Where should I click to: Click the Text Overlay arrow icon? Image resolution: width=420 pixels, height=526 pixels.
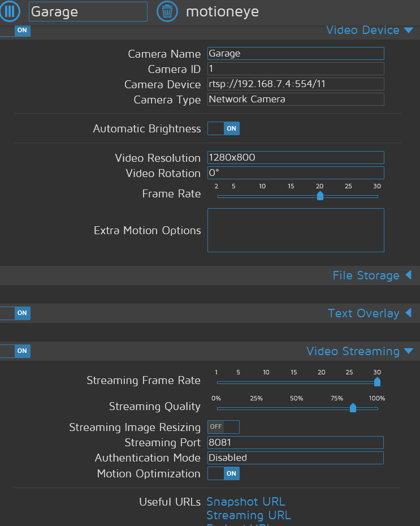coord(408,313)
